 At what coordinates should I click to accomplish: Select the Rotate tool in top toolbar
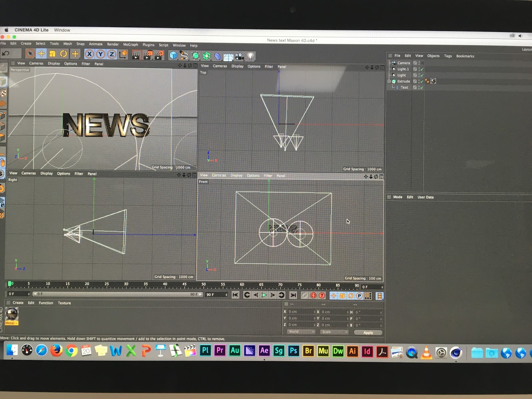64,54
